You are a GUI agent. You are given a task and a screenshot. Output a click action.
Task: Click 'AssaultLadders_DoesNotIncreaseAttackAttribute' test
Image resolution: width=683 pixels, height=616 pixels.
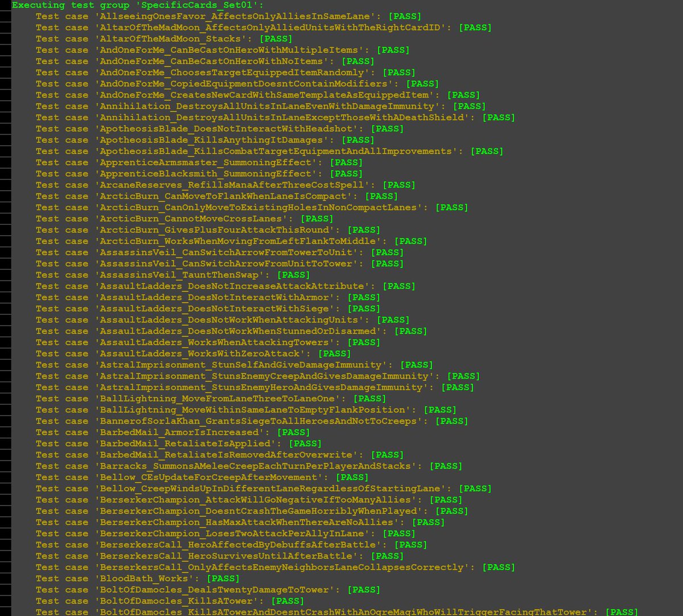pyautogui.click(x=225, y=286)
